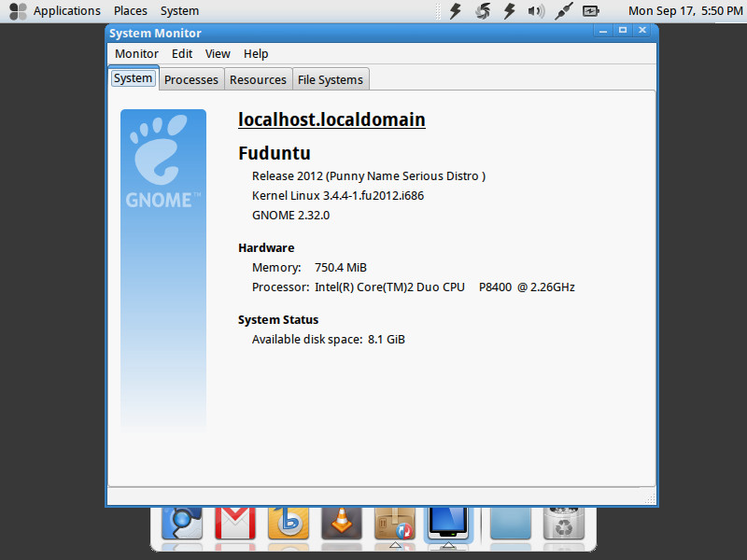Click the window resize grip corner
Image resolution: width=747 pixels, height=560 pixels.
(650, 498)
